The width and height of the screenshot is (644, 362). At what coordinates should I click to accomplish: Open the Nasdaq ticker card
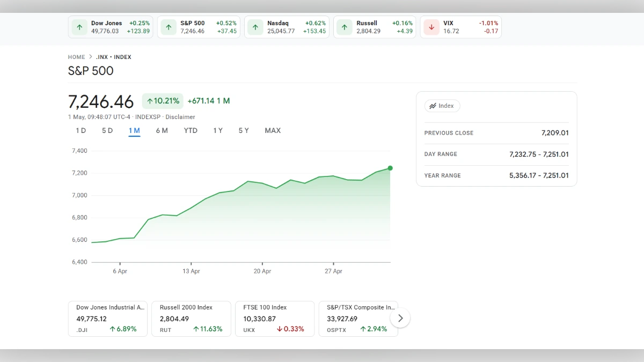pos(287,27)
